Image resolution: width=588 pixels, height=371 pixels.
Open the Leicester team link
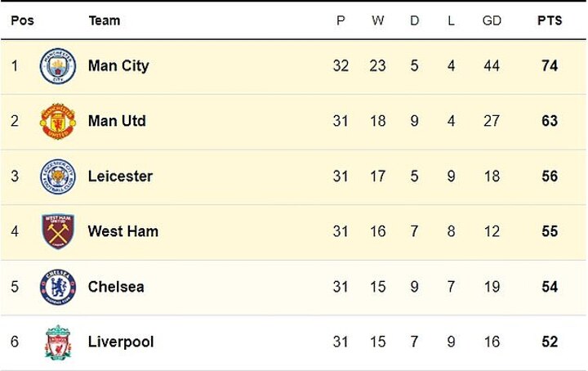point(120,177)
